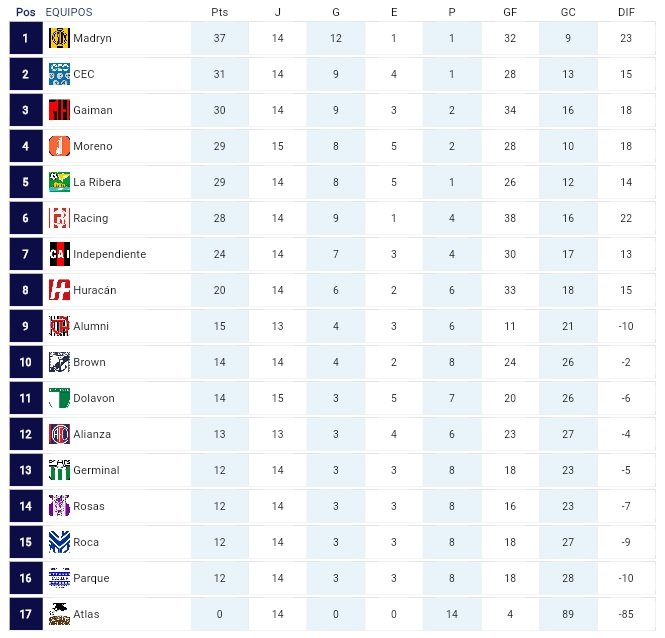This screenshot has width=665, height=638.
Task: Click the orange Moreno crest
Action: point(59,146)
